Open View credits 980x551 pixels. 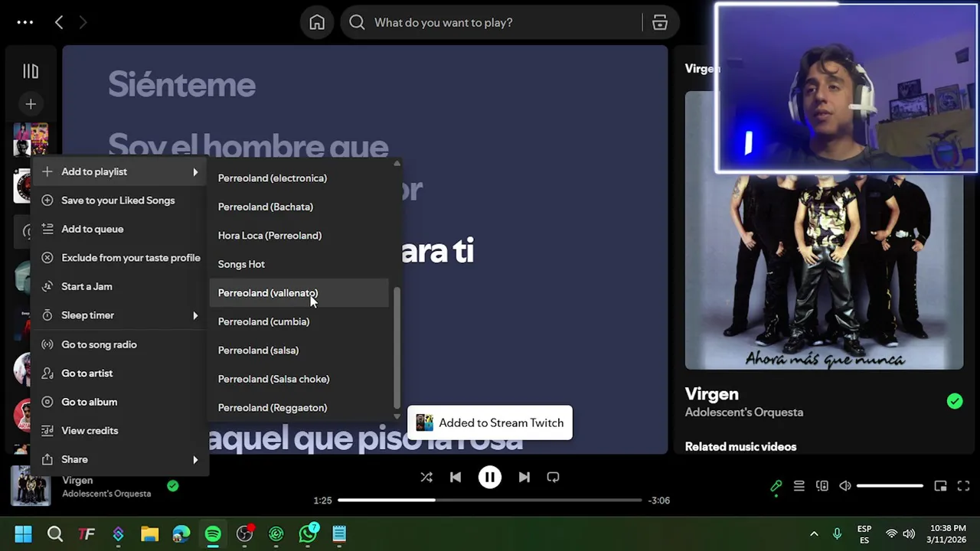pyautogui.click(x=119, y=430)
